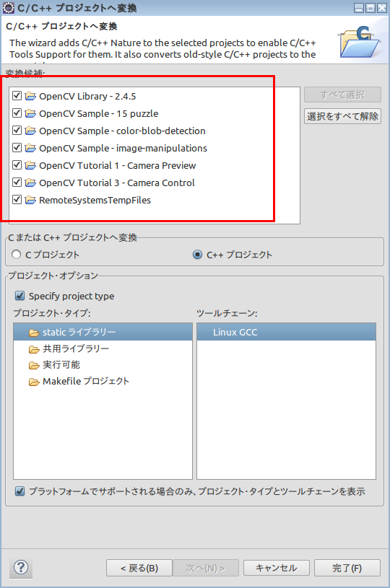
Task: Toggle Specify project type checkbox
Action: click(20, 296)
